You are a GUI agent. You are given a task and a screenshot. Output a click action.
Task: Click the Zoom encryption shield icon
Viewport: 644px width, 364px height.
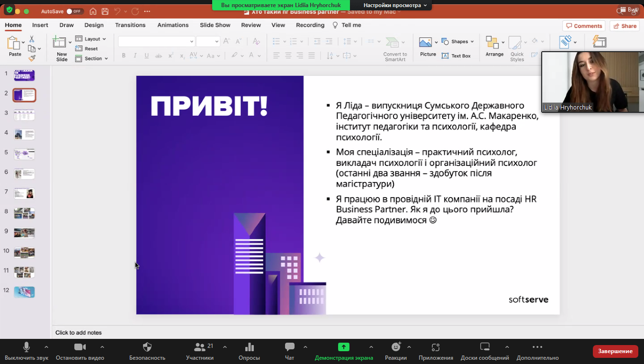pyautogui.click(x=9, y=10)
